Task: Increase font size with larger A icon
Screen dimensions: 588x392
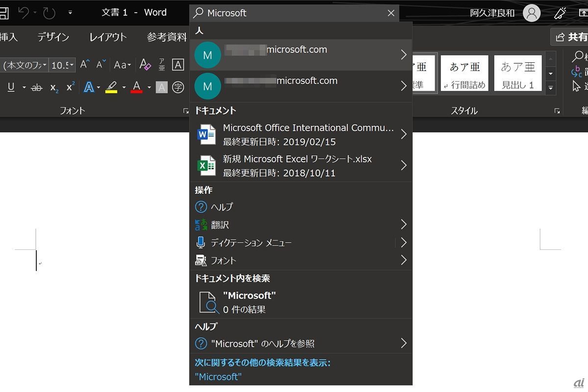Action: (x=85, y=65)
